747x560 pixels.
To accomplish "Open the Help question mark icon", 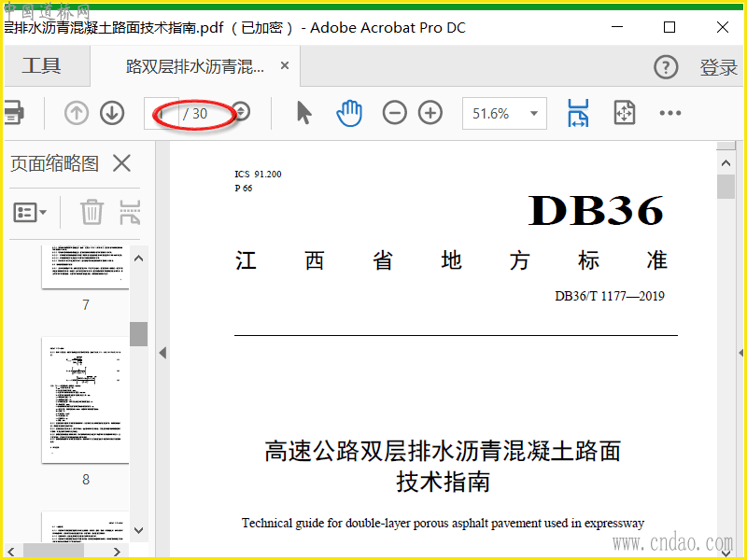I will coord(666,67).
